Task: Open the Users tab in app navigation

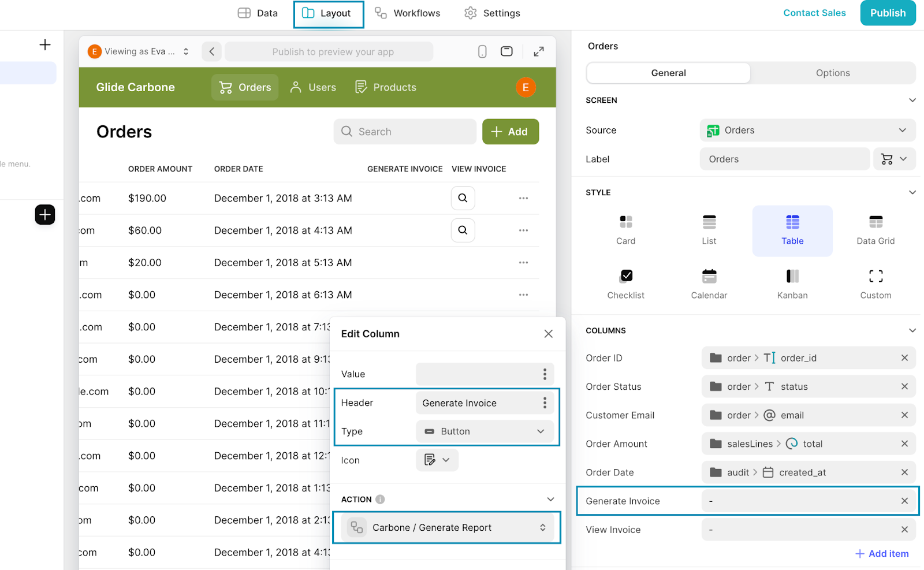Action: pyautogui.click(x=312, y=87)
